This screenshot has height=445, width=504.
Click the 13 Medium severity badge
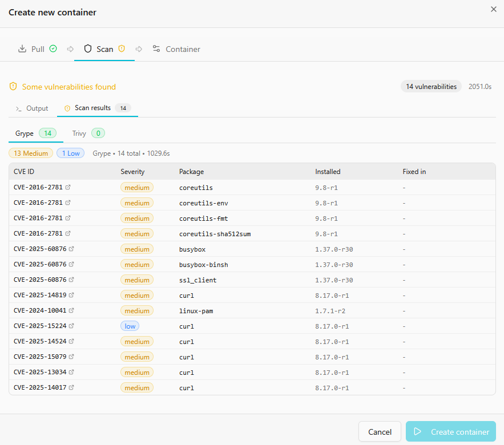point(31,153)
